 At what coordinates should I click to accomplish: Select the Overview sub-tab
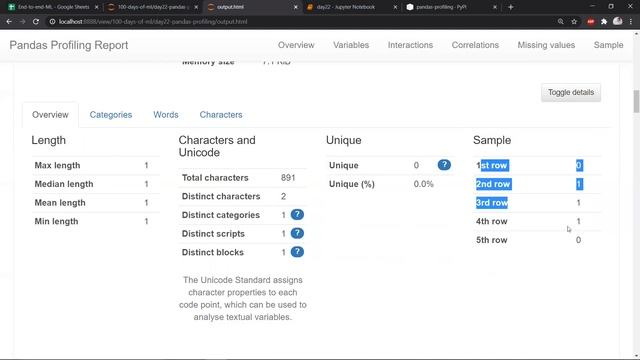pos(50,115)
